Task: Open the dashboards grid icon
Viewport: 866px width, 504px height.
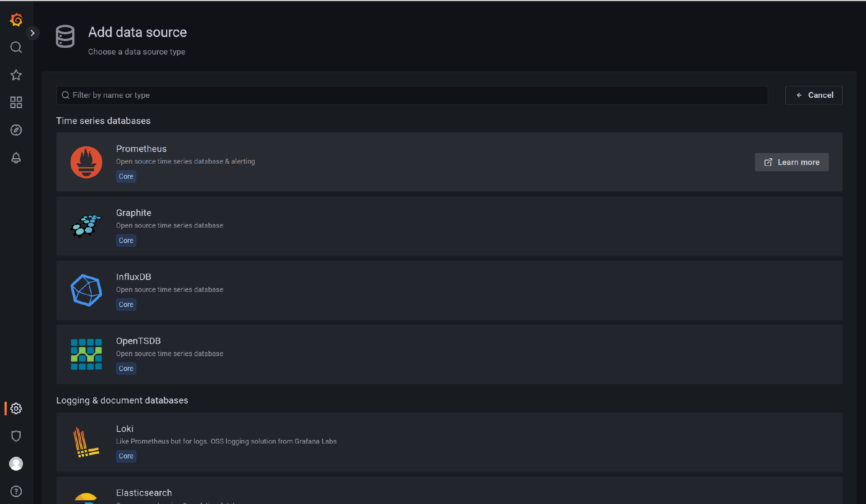Action: pos(16,102)
